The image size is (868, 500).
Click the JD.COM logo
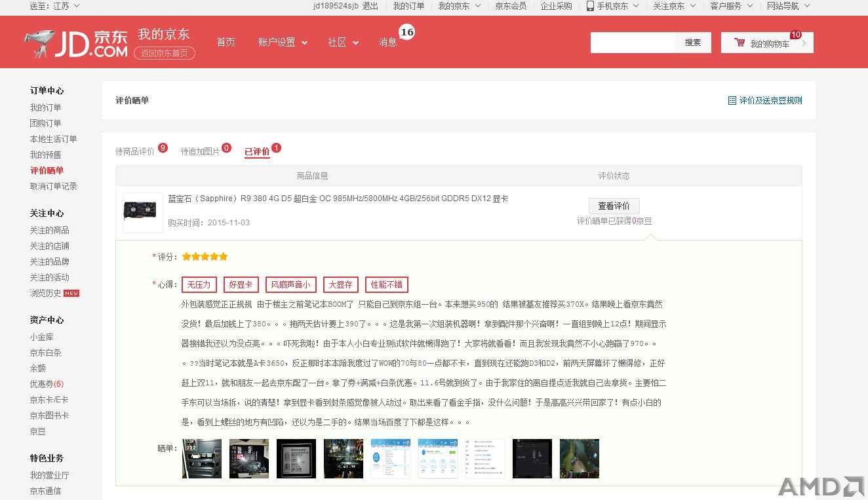(x=76, y=43)
